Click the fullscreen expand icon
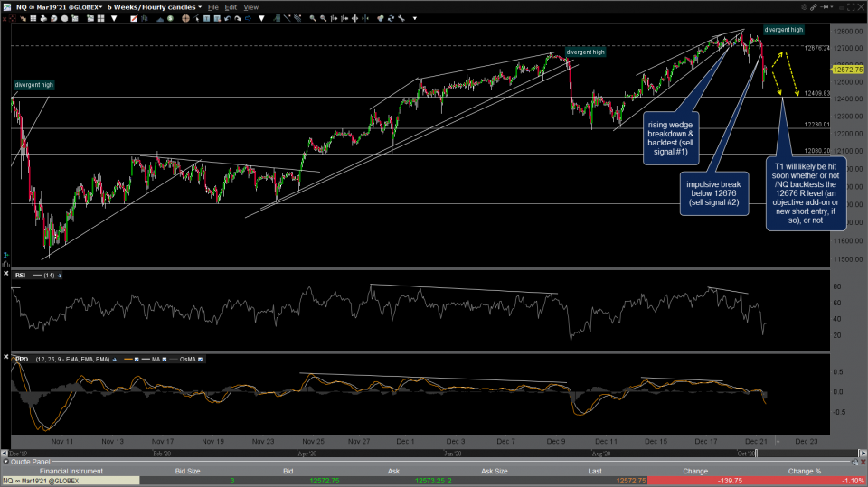Screen dimensions: 868x487 click(851, 7)
